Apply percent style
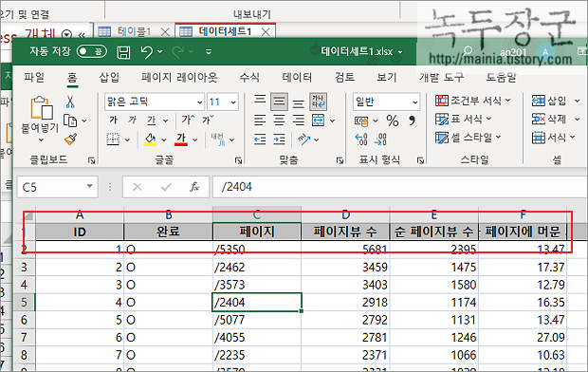The image size is (588, 372). tap(393, 121)
